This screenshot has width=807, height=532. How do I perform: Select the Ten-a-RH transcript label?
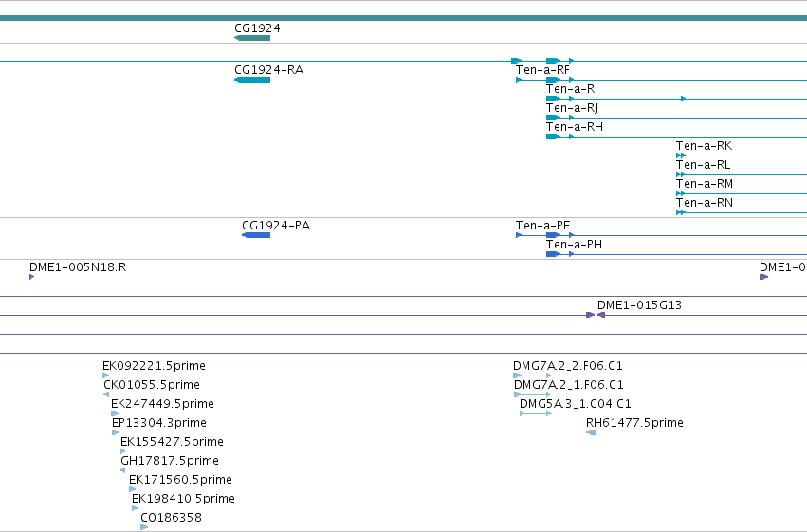(x=575, y=127)
